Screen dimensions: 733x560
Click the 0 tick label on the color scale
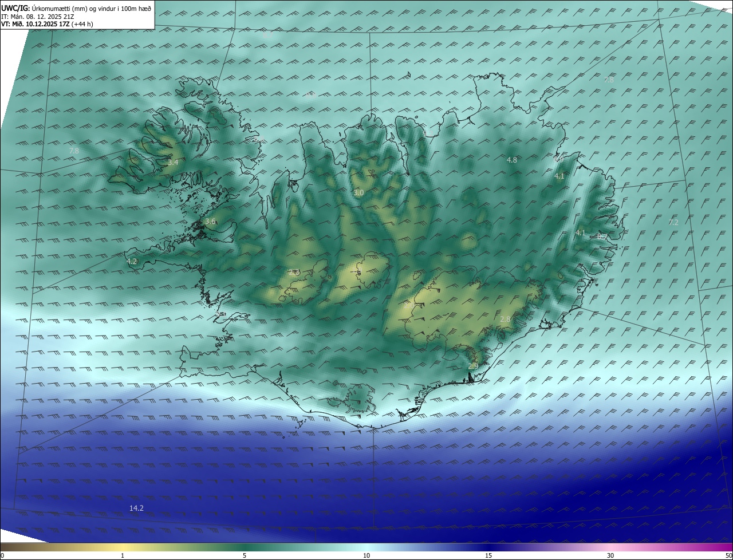pos(2,555)
